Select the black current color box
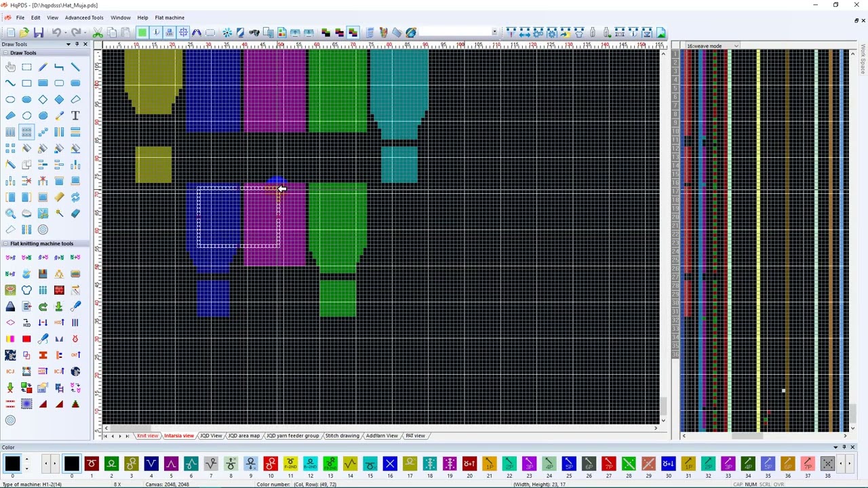This screenshot has height=488, width=868. pyautogui.click(x=12, y=464)
